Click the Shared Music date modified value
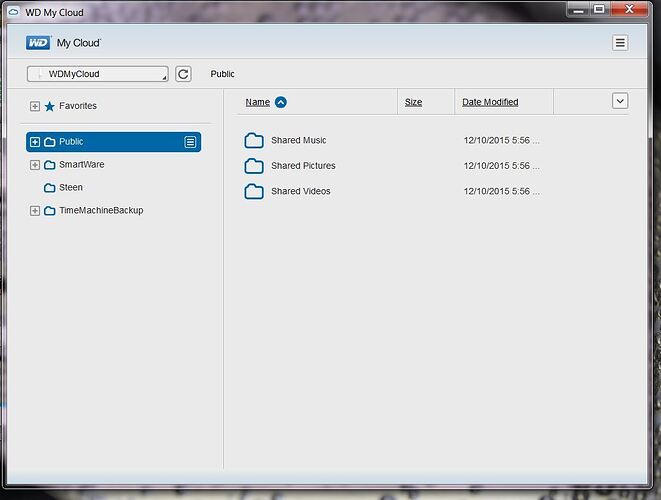Image resolution: width=661 pixels, height=500 pixels. pos(501,140)
